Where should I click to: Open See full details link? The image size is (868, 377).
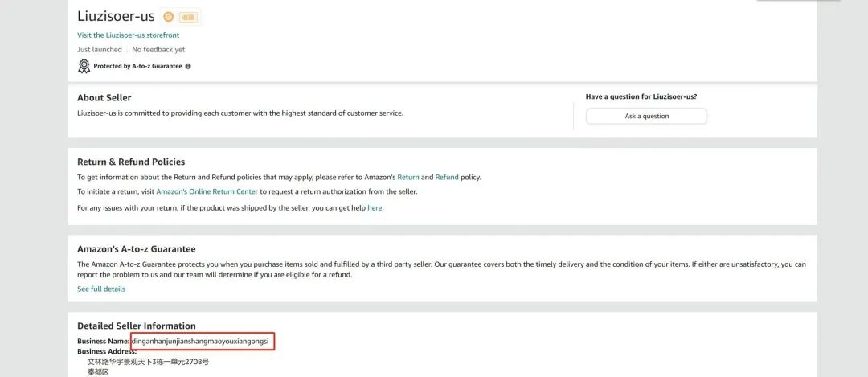[101, 289]
